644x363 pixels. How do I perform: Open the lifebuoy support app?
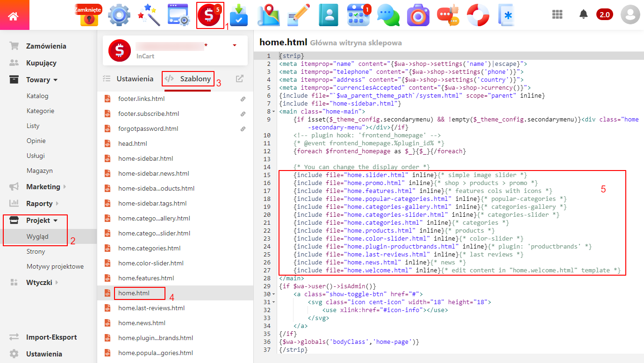(x=478, y=15)
